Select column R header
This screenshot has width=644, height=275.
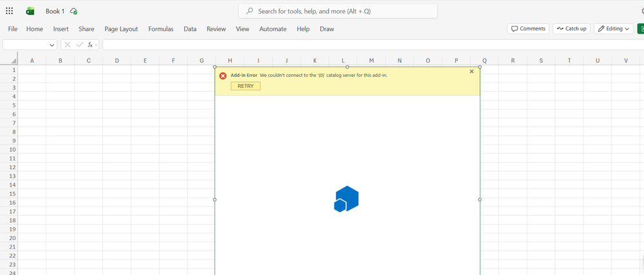(513, 61)
